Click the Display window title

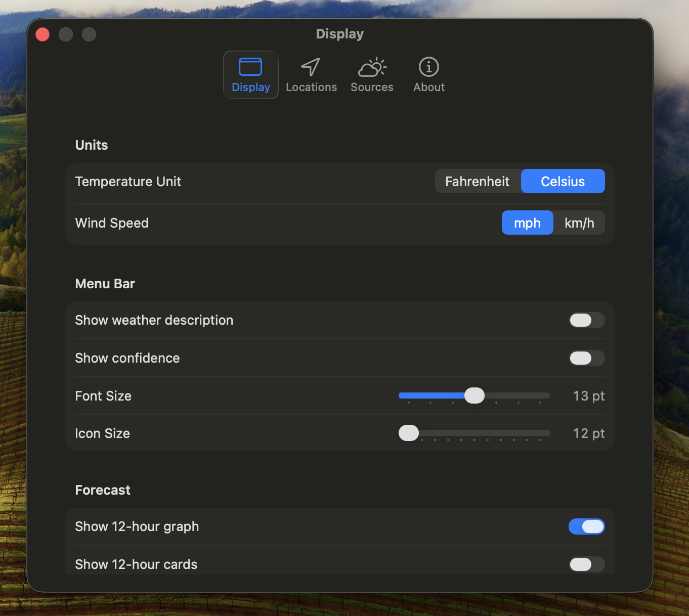pos(340,34)
